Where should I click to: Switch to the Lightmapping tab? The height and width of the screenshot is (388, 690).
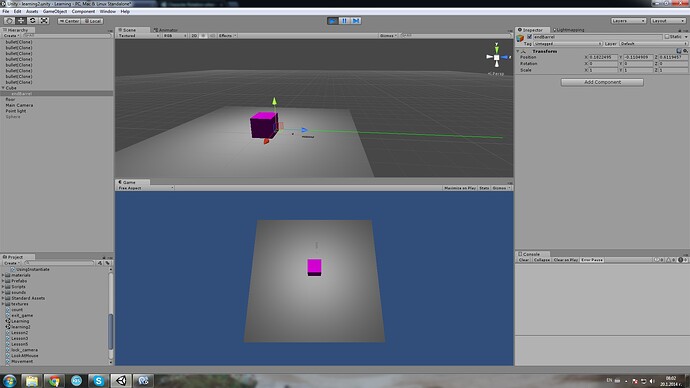569,30
